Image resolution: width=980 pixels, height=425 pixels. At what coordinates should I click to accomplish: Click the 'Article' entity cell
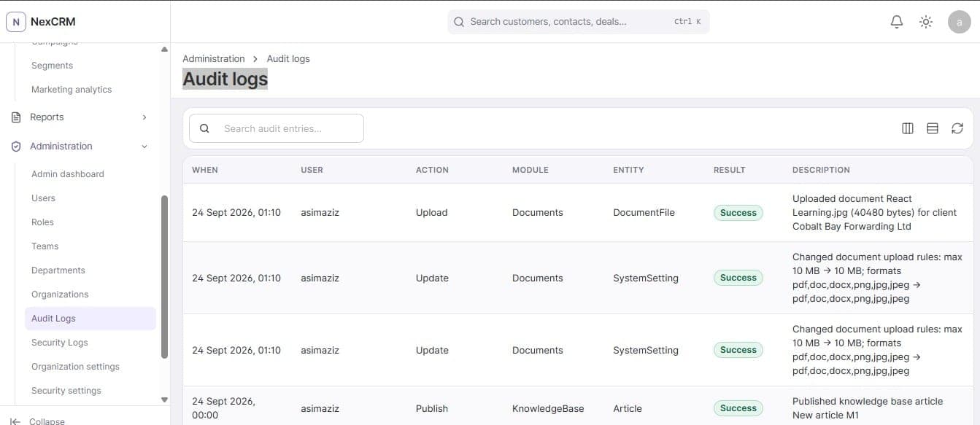coord(627,409)
